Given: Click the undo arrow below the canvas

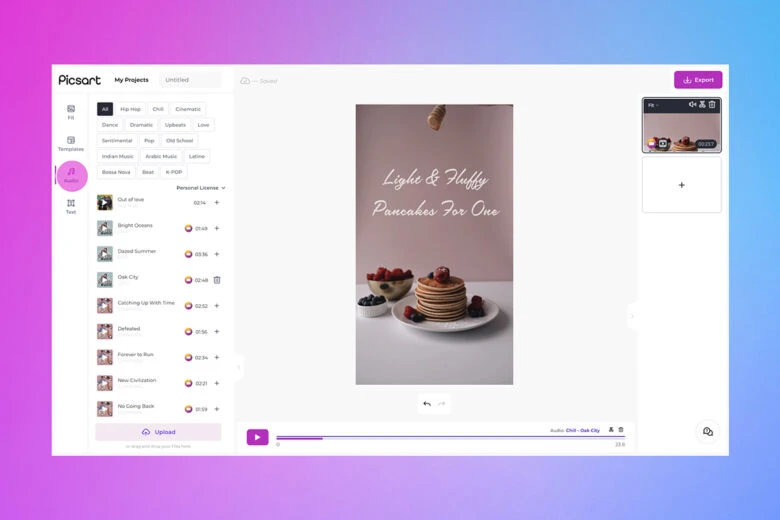Looking at the screenshot, I should [x=427, y=404].
